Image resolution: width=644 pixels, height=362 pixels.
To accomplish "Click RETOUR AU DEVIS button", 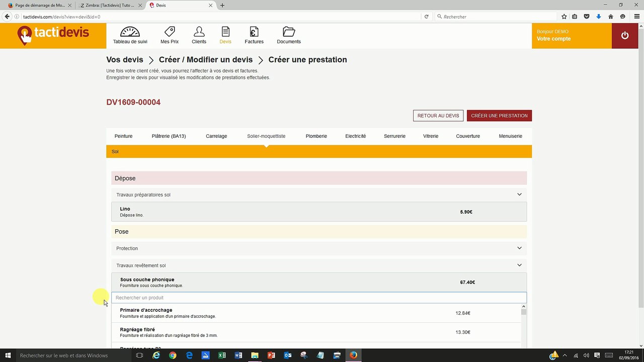I will 438,116.
